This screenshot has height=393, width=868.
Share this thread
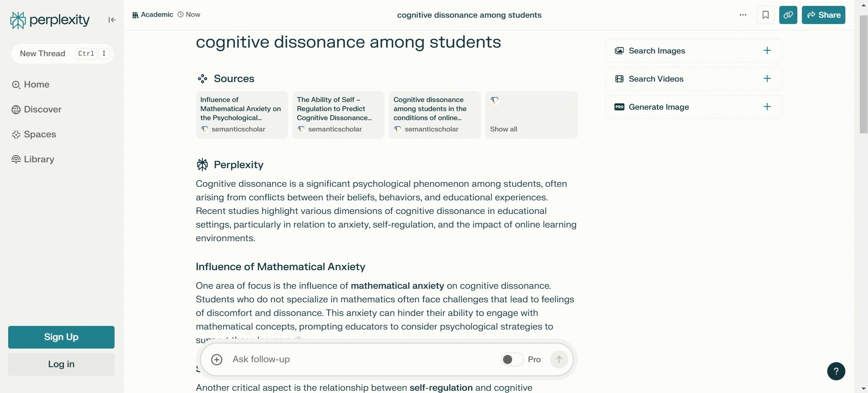824,15
